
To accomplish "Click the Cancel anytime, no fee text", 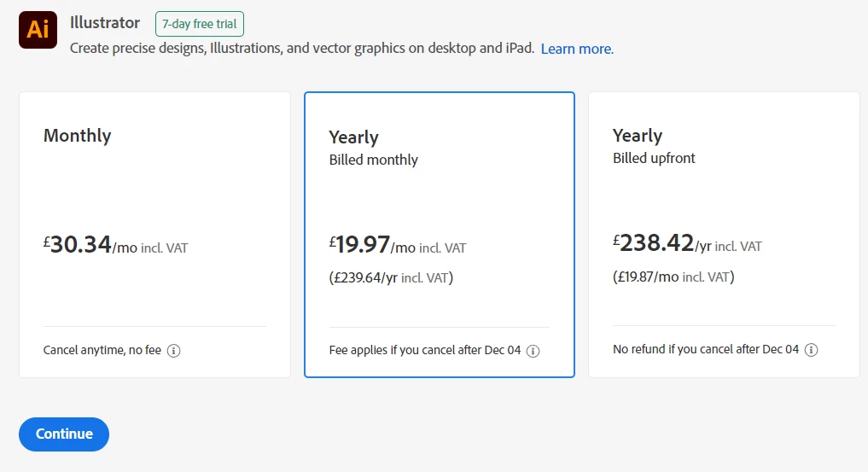I will pos(102,350).
